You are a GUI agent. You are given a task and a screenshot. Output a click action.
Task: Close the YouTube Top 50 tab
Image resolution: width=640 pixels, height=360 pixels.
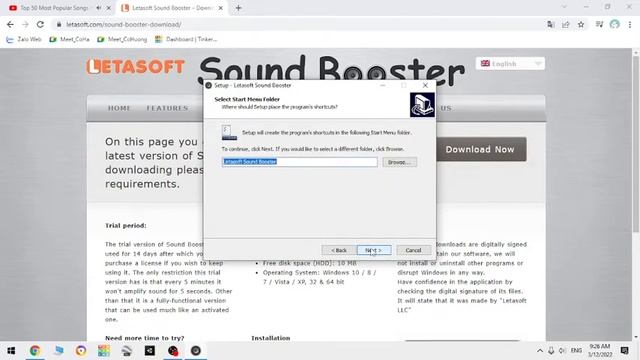coord(109,8)
